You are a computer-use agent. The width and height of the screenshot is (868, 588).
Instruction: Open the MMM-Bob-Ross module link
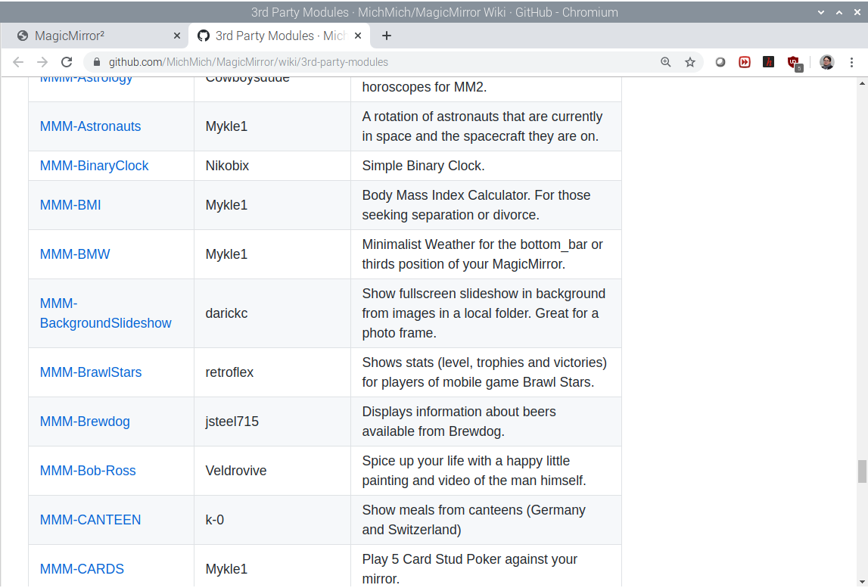[x=88, y=471]
